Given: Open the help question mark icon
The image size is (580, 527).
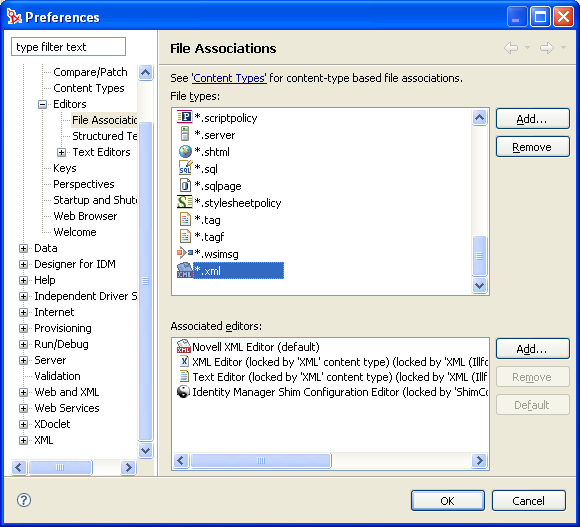Looking at the screenshot, I should pos(24,500).
